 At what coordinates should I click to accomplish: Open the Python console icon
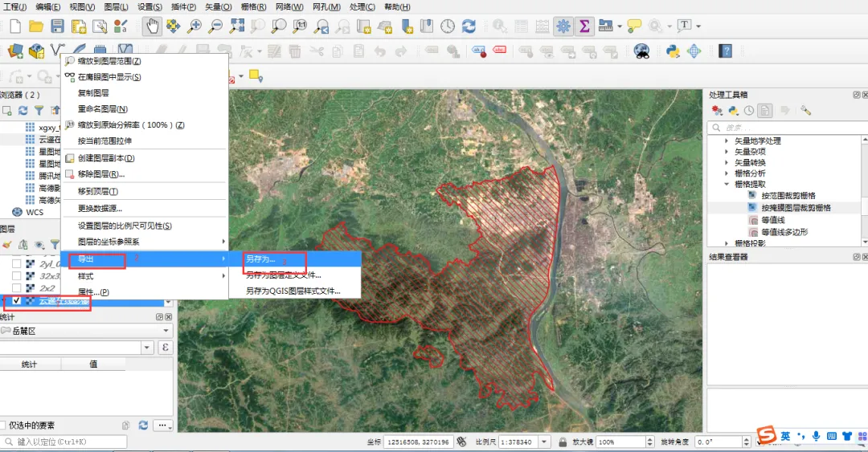(x=673, y=51)
